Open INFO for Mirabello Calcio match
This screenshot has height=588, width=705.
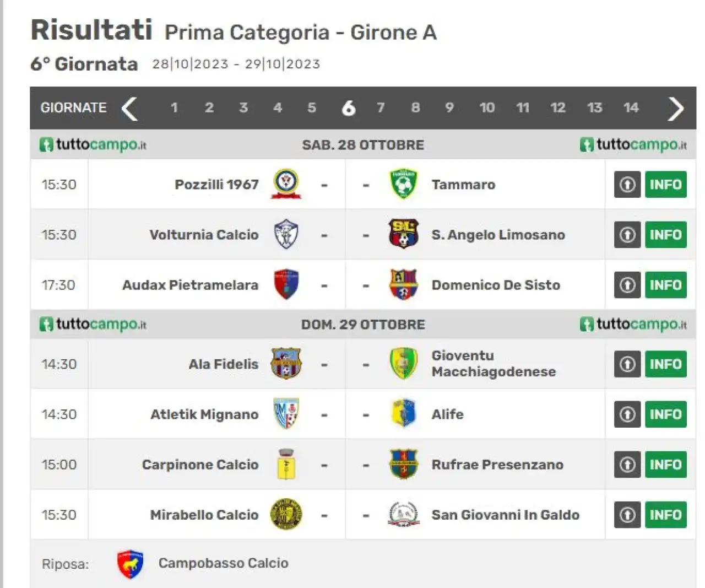pyautogui.click(x=666, y=514)
